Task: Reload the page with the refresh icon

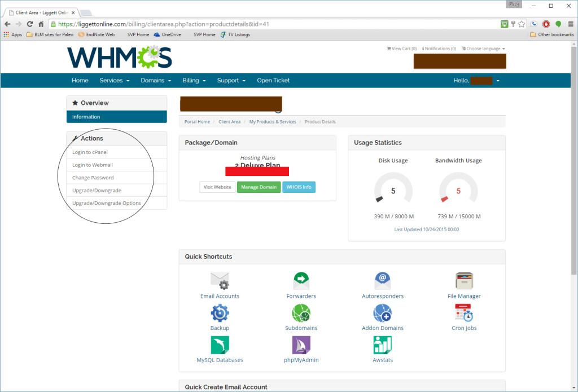Action: pos(30,24)
